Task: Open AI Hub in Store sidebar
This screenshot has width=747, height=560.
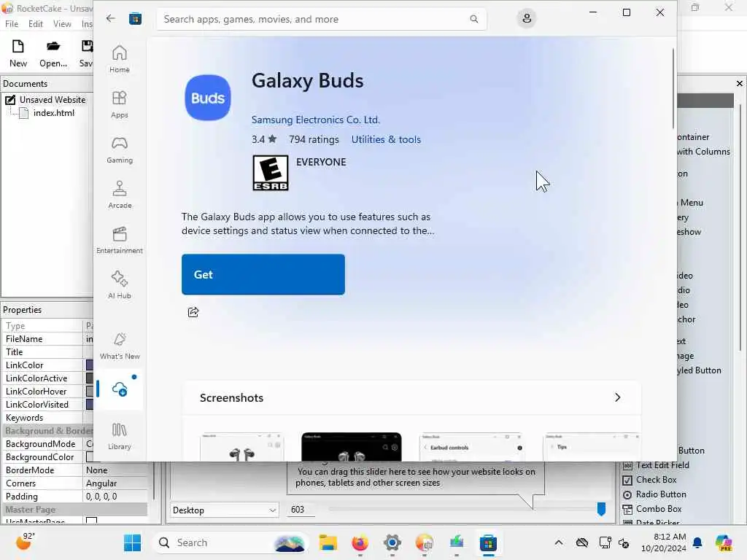Action: 119,285
